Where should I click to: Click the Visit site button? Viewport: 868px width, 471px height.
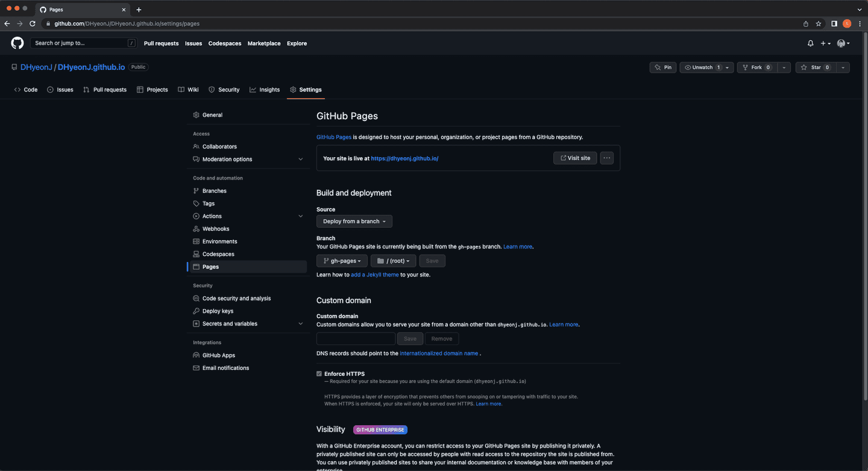574,158
